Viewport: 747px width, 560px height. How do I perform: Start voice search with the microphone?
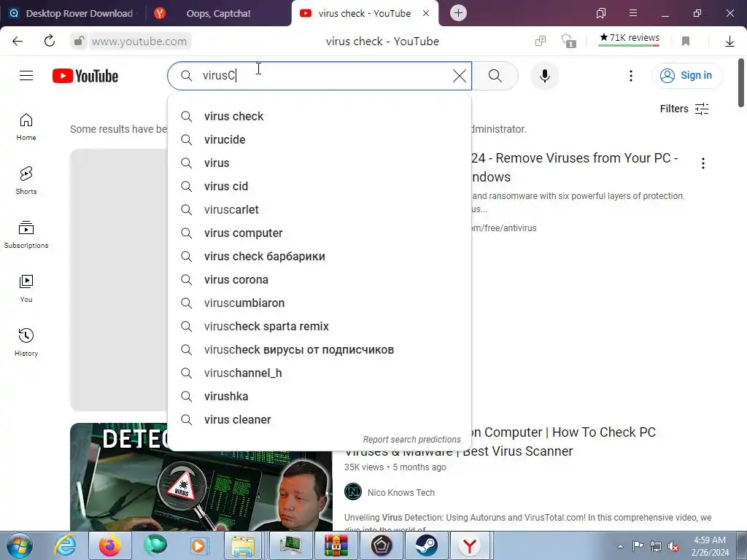(544, 76)
